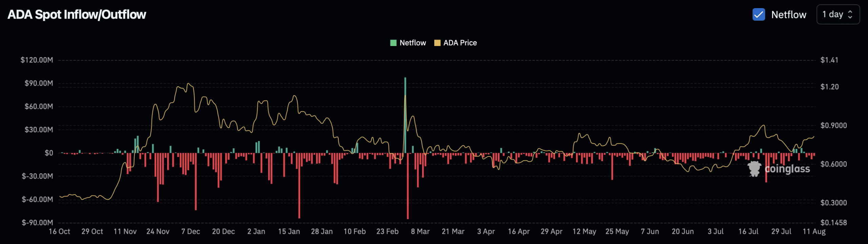The width and height of the screenshot is (868, 244).
Task: Click the yellow ADA Price legend swatch
Action: coord(437,43)
